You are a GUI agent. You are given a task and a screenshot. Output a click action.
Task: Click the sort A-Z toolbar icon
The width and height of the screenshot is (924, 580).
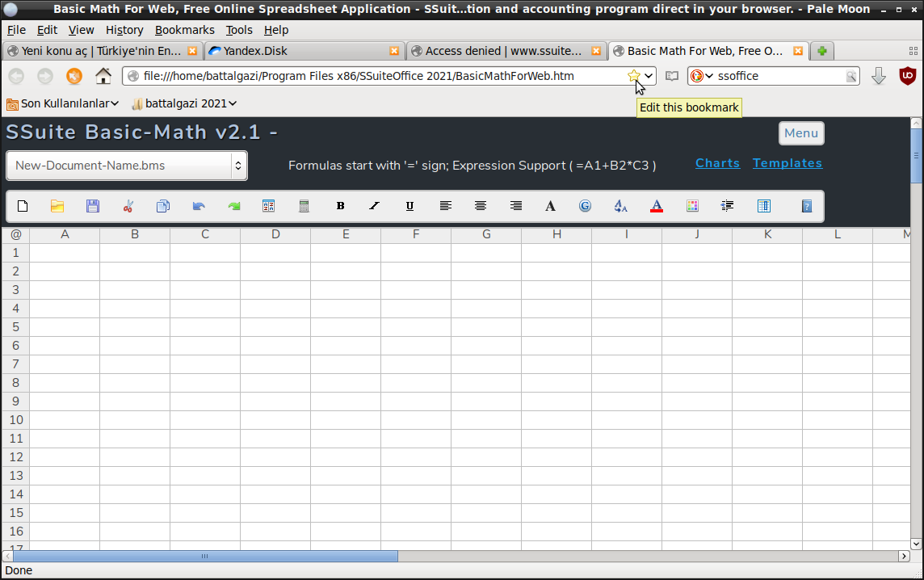pos(269,206)
